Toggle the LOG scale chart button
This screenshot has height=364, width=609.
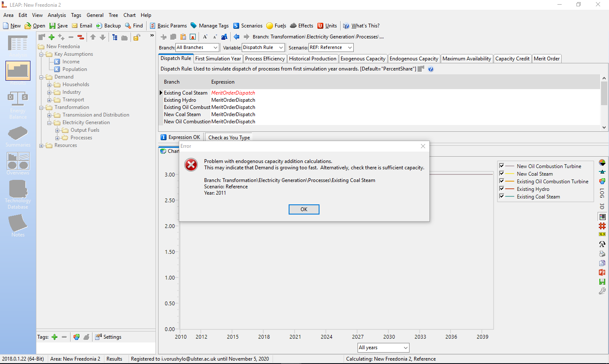coord(602,193)
